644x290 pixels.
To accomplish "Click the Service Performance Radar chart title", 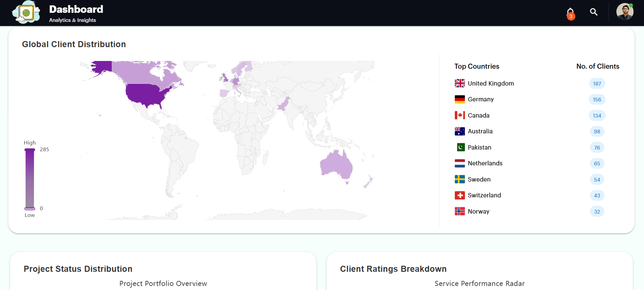I will tap(480, 284).
